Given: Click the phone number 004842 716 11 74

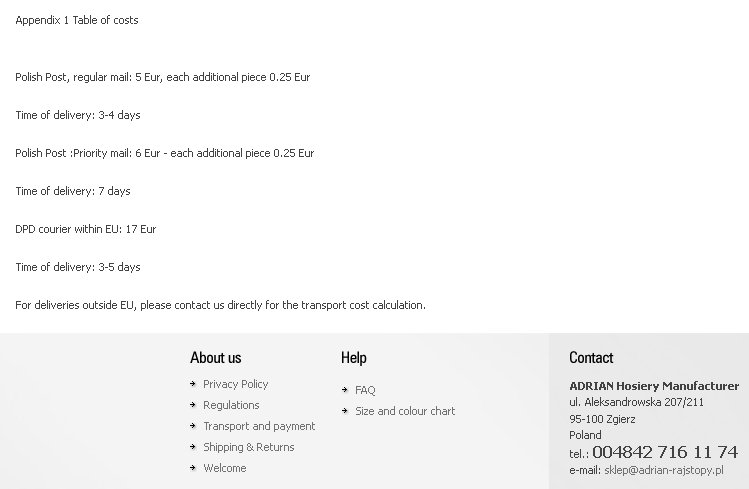Looking at the screenshot, I should [665, 452].
